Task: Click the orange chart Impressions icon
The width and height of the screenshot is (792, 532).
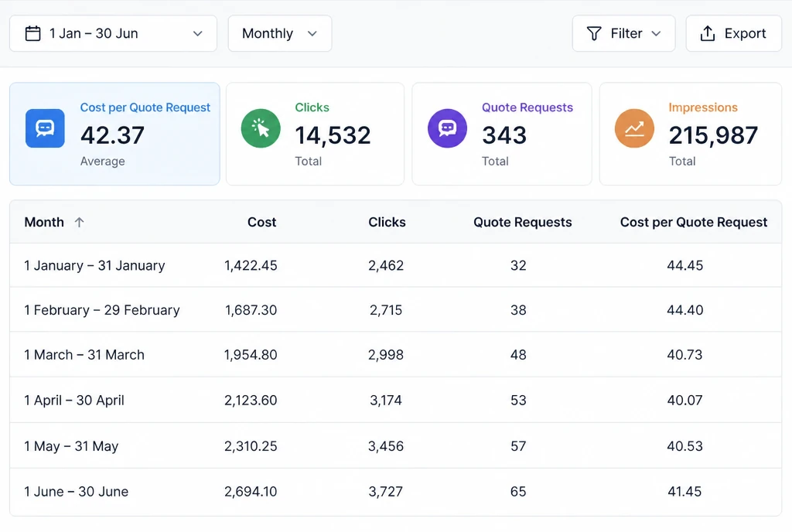Action: [x=634, y=128]
